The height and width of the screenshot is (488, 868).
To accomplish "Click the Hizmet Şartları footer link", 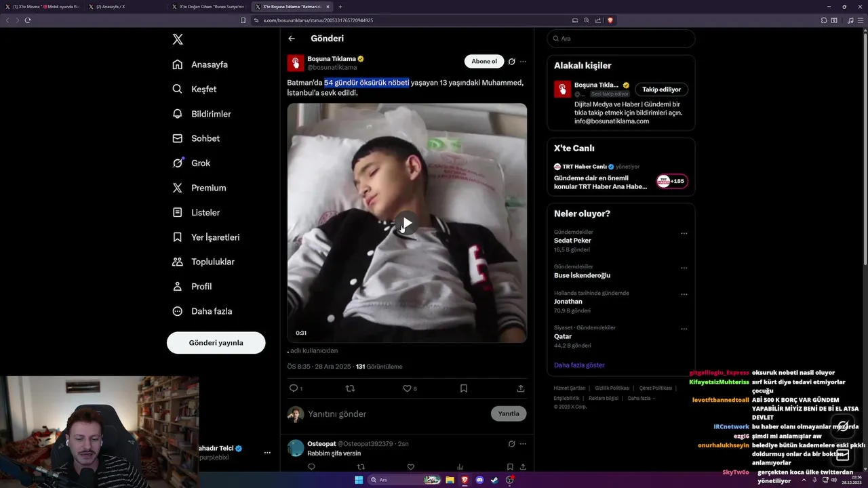I will (570, 388).
